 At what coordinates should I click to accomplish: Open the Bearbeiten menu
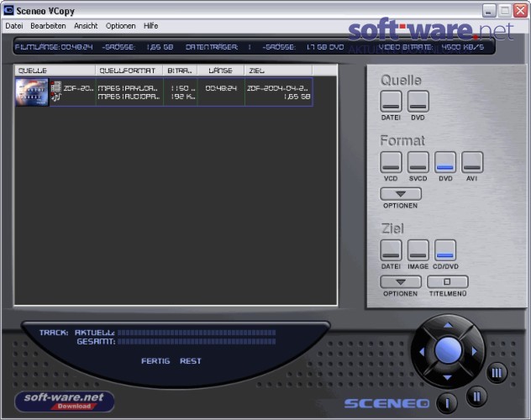[x=48, y=26]
